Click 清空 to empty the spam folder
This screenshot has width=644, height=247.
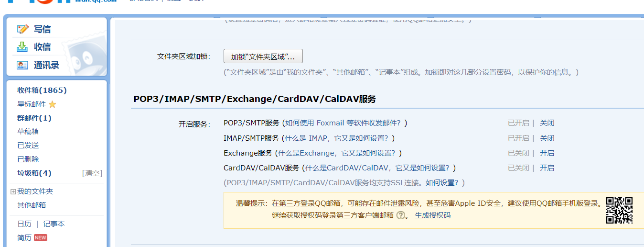point(92,173)
